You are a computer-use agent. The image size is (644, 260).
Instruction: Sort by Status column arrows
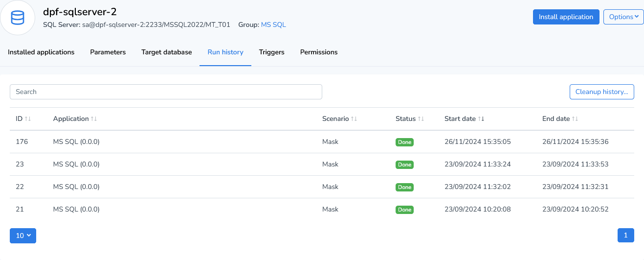pyautogui.click(x=421, y=119)
